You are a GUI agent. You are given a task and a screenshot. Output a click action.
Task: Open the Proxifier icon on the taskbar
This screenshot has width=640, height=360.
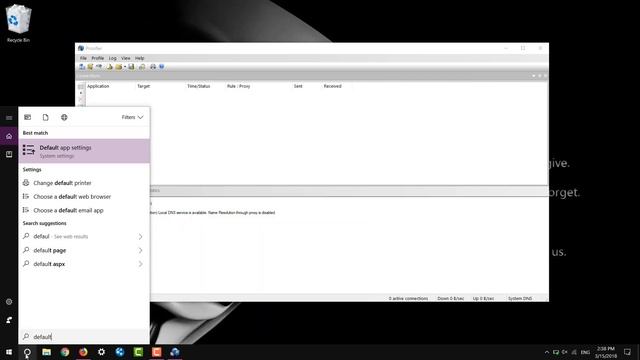[175, 352]
